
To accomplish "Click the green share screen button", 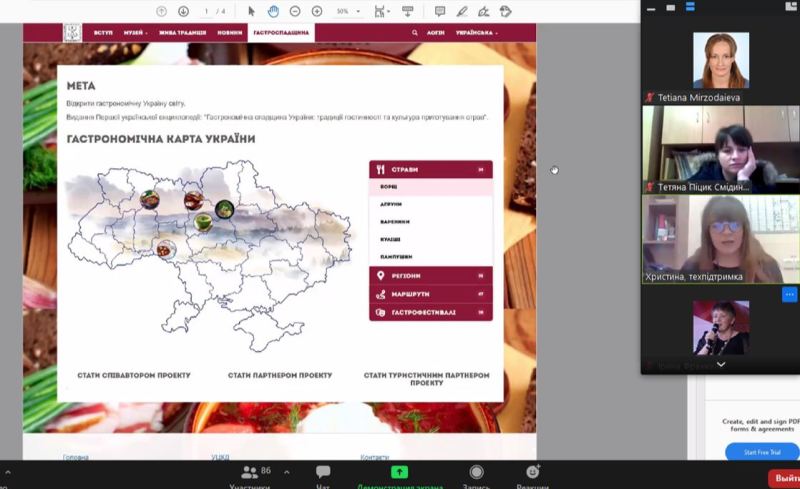I will coord(399,472).
